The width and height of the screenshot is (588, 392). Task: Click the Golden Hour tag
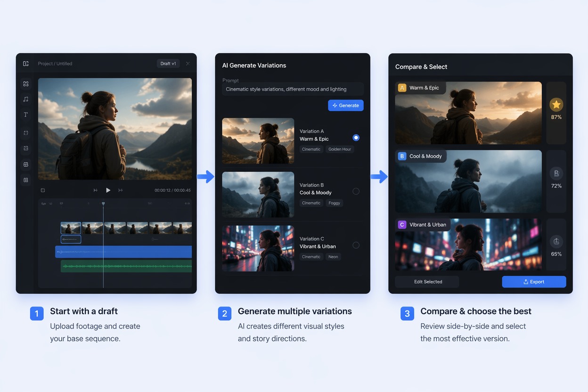point(340,149)
